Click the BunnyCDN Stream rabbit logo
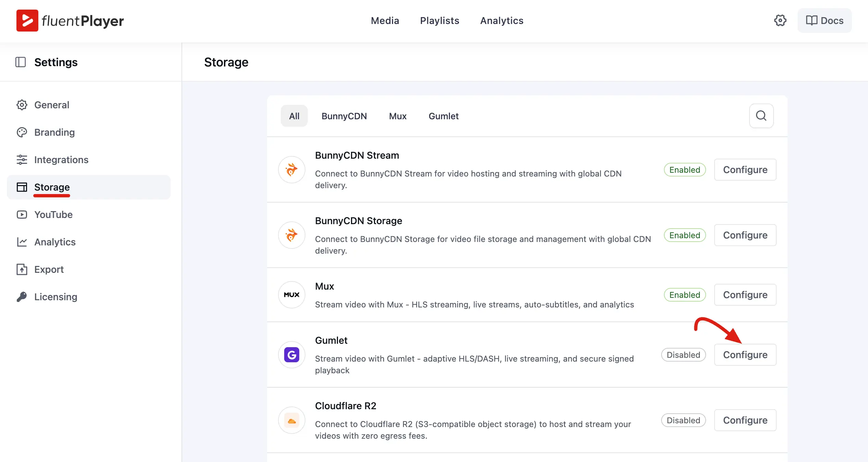The image size is (868, 462). coord(292,170)
